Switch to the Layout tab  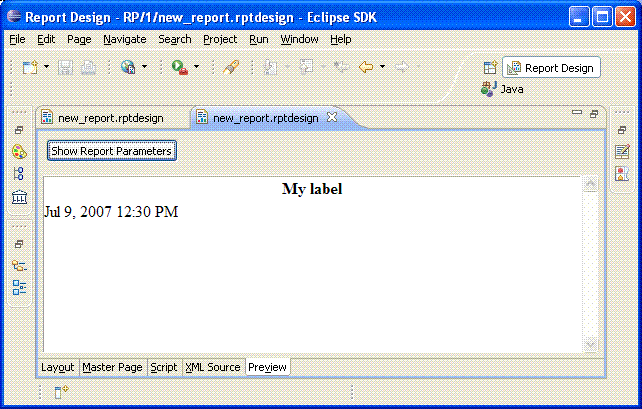(57, 367)
